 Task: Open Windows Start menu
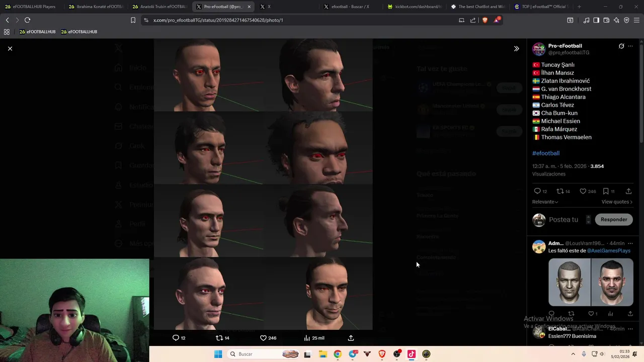point(218,354)
